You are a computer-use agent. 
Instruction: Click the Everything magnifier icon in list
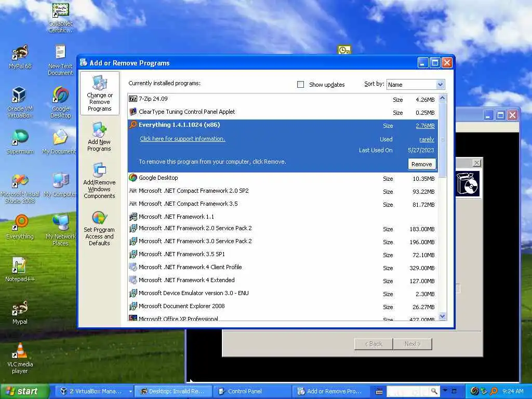click(133, 125)
